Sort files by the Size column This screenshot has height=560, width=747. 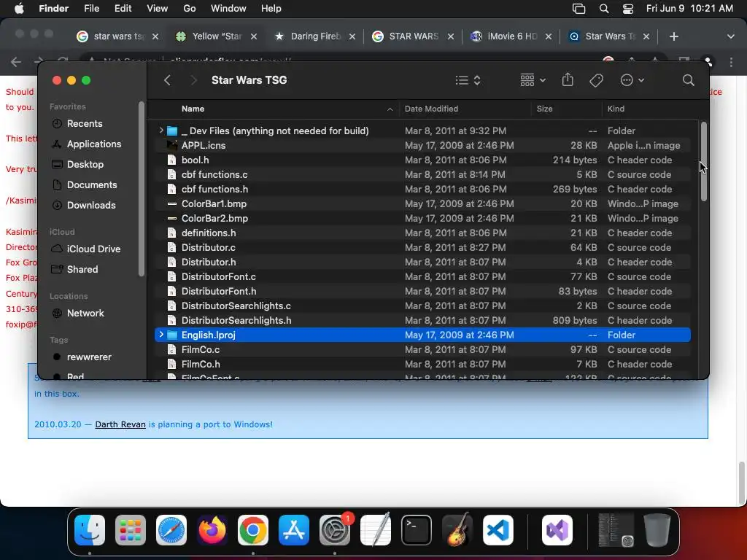tap(544, 109)
